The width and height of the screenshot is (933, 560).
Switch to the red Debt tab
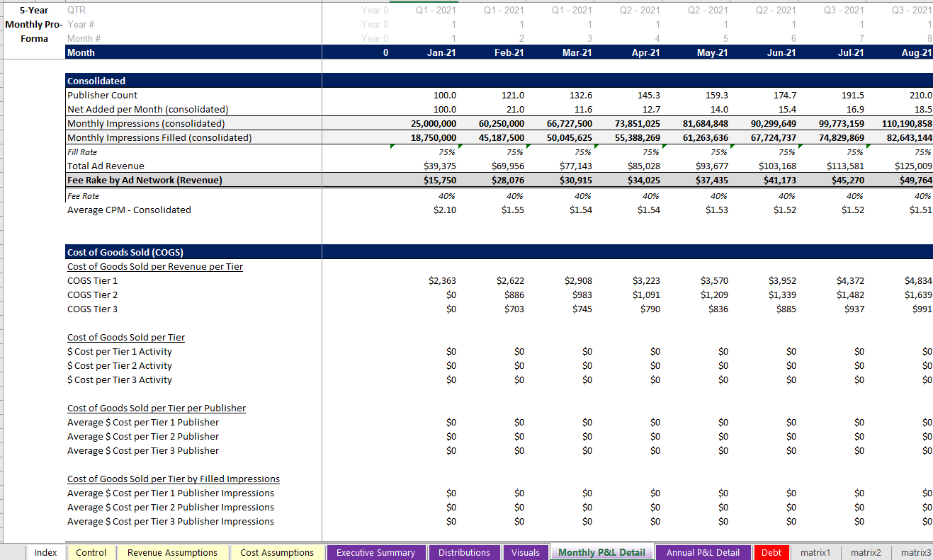pos(771,552)
